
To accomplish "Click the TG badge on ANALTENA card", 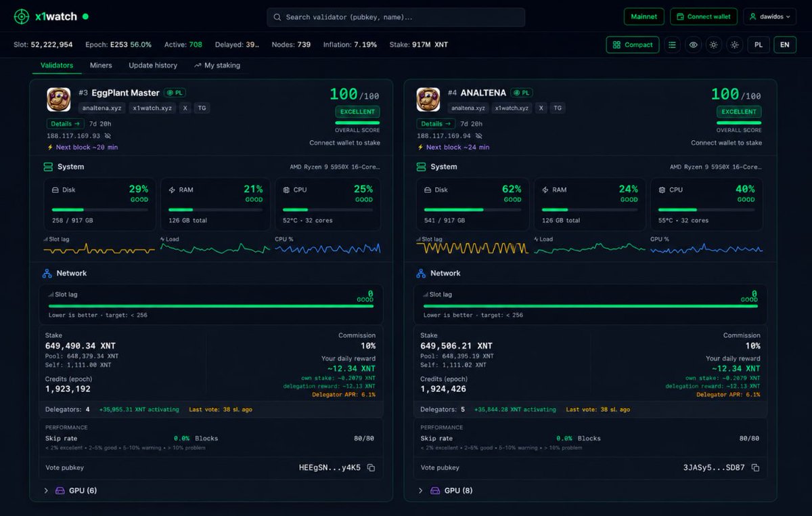I will click(x=557, y=108).
